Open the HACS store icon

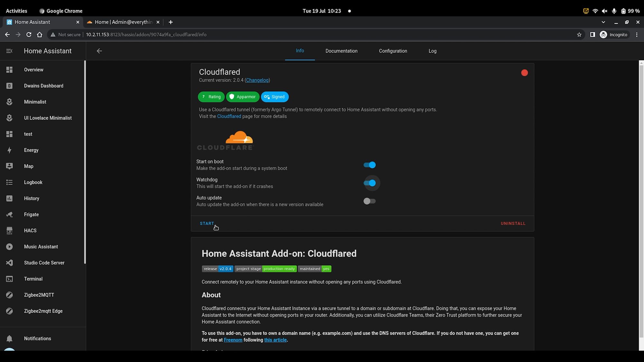(x=9, y=231)
